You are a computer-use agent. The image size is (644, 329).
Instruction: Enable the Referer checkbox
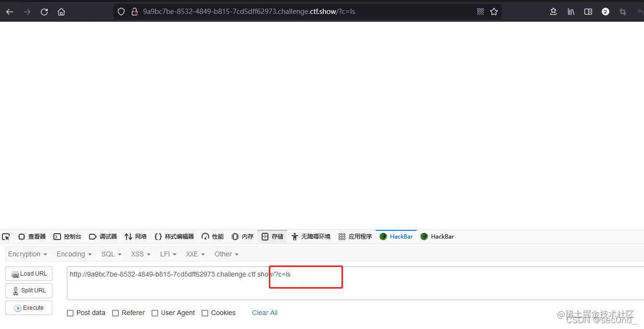point(115,313)
